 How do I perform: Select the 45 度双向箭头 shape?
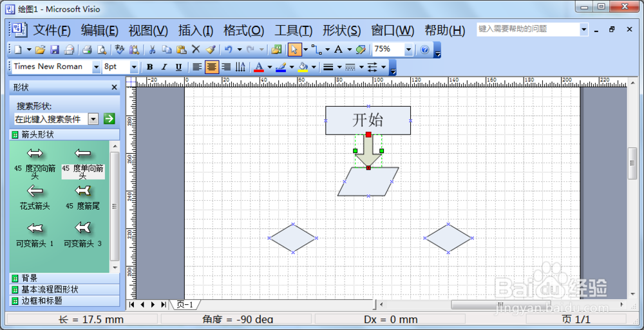pos(35,163)
